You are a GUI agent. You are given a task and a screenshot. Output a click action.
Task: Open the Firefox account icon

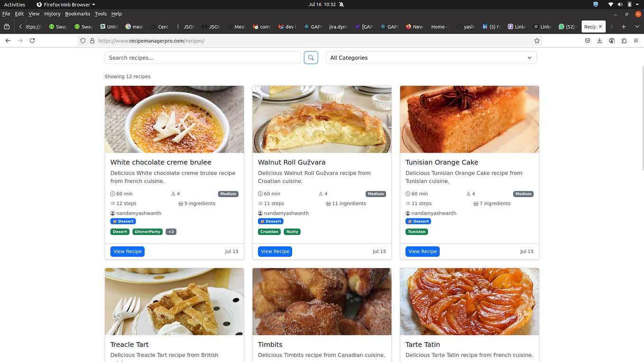612,41
